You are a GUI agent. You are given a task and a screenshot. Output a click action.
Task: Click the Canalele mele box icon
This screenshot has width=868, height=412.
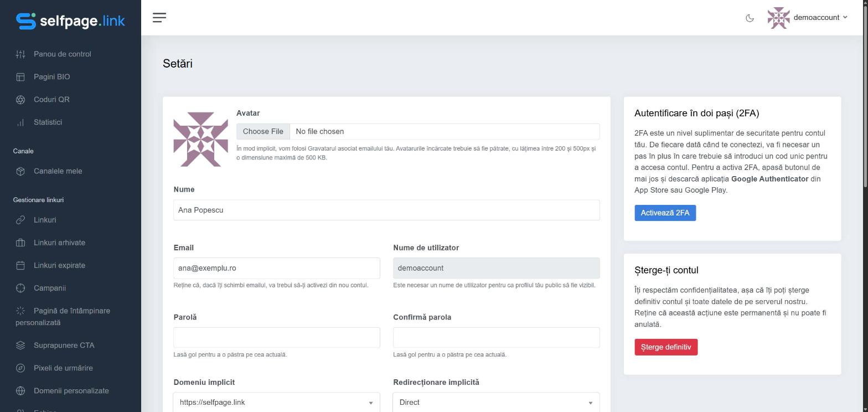tap(20, 171)
